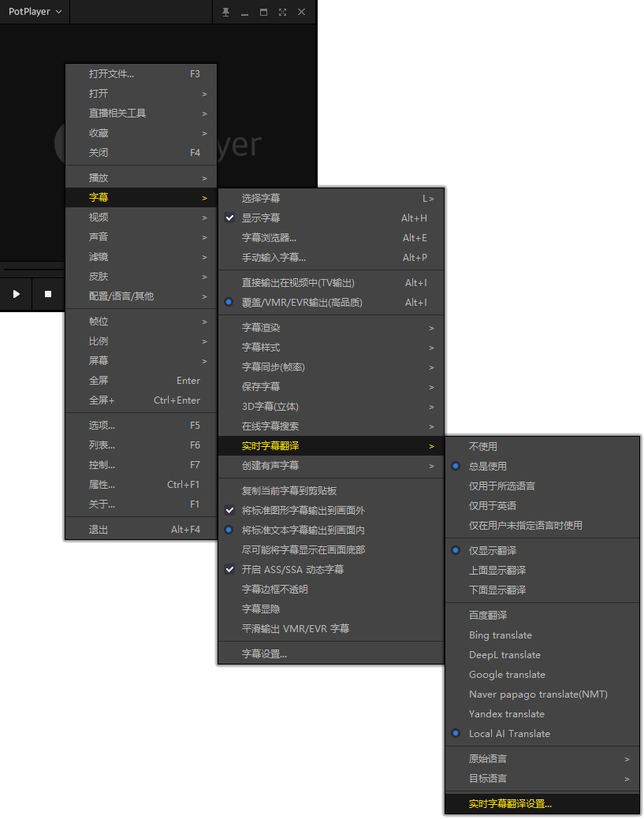Select 仅用于英语 option
Image resolution: width=644 pixels, height=819 pixels.
point(542,505)
